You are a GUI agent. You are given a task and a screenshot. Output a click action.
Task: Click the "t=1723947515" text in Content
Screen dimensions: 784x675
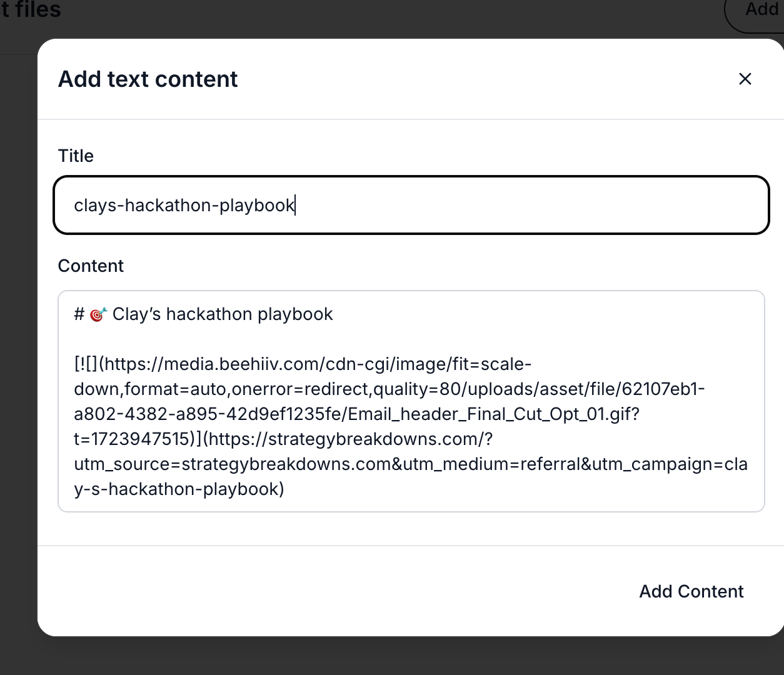click(131, 439)
